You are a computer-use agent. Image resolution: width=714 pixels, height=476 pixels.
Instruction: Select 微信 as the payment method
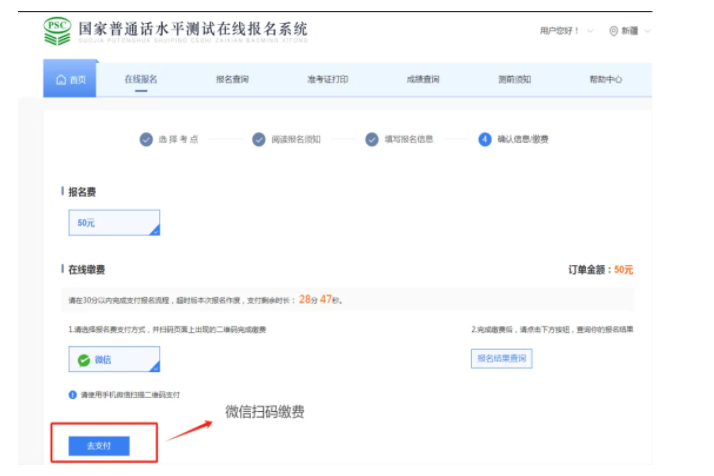[x=114, y=360]
